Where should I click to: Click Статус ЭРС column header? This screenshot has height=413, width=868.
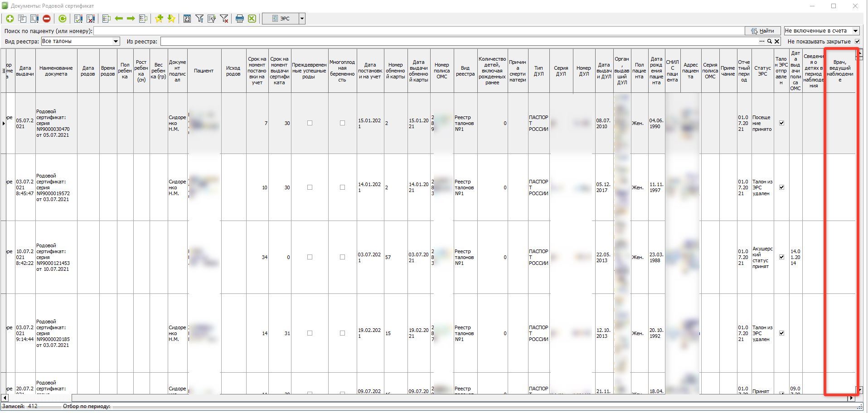pyautogui.click(x=762, y=71)
